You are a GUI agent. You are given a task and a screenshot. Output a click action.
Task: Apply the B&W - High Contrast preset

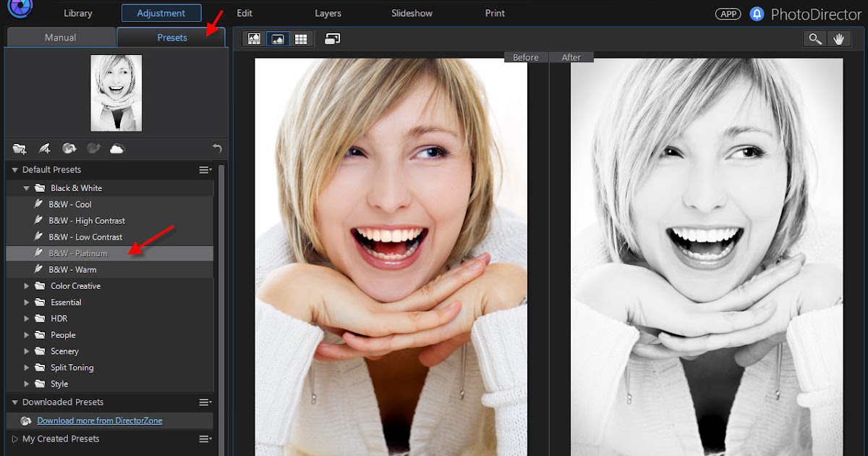(87, 220)
